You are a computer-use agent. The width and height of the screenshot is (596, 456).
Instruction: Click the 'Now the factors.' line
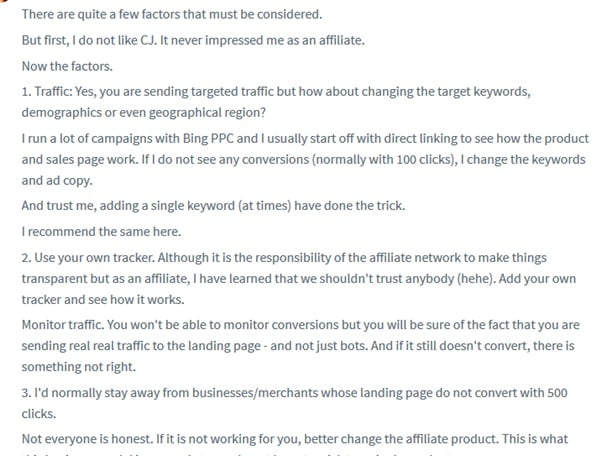[67, 66]
